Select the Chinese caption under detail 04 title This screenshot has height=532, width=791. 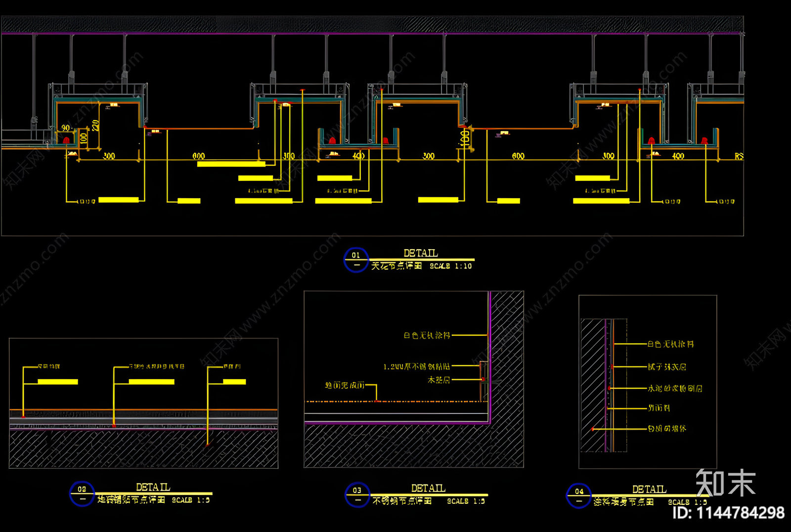pyautogui.click(x=624, y=502)
